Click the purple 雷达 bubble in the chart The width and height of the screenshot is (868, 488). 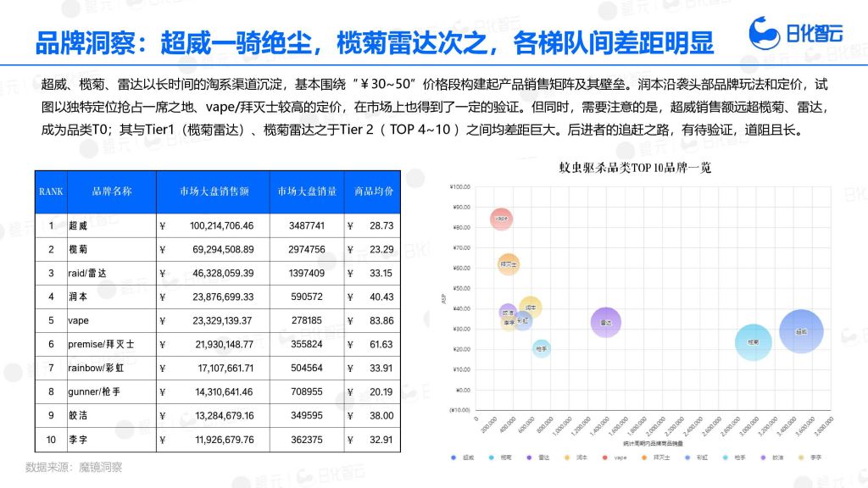tap(605, 322)
